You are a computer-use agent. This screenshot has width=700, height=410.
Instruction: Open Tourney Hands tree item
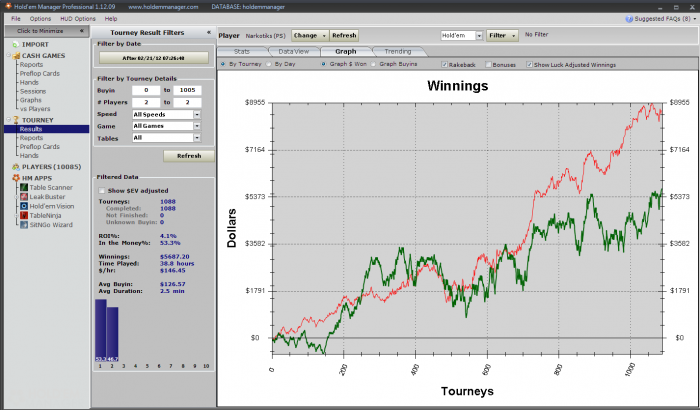(x=29, y=155)
